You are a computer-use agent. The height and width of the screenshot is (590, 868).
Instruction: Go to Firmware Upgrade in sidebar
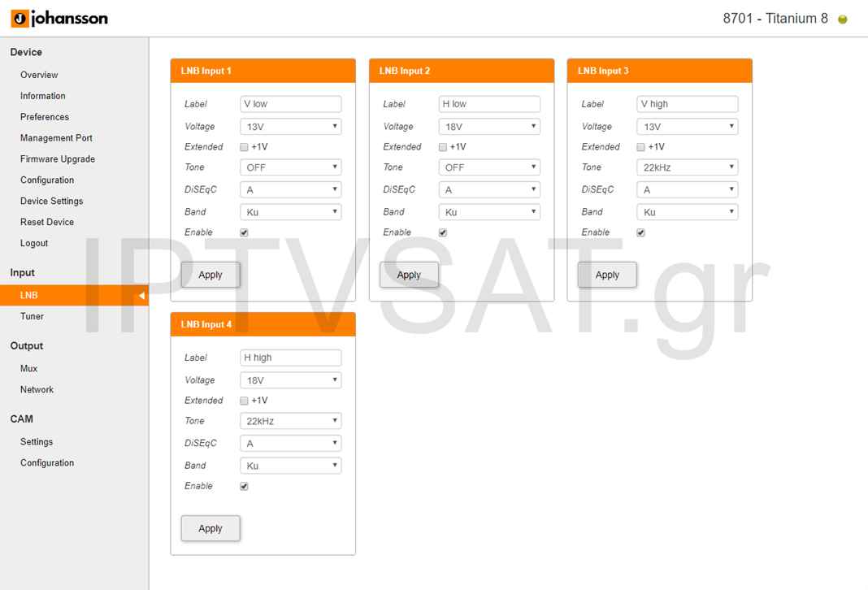(58, 159)
